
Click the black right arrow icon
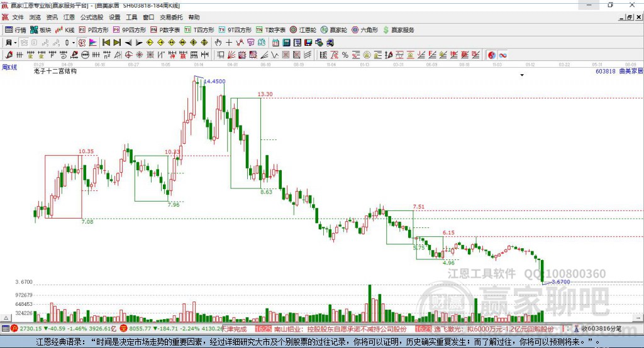(x=139, y=43)
